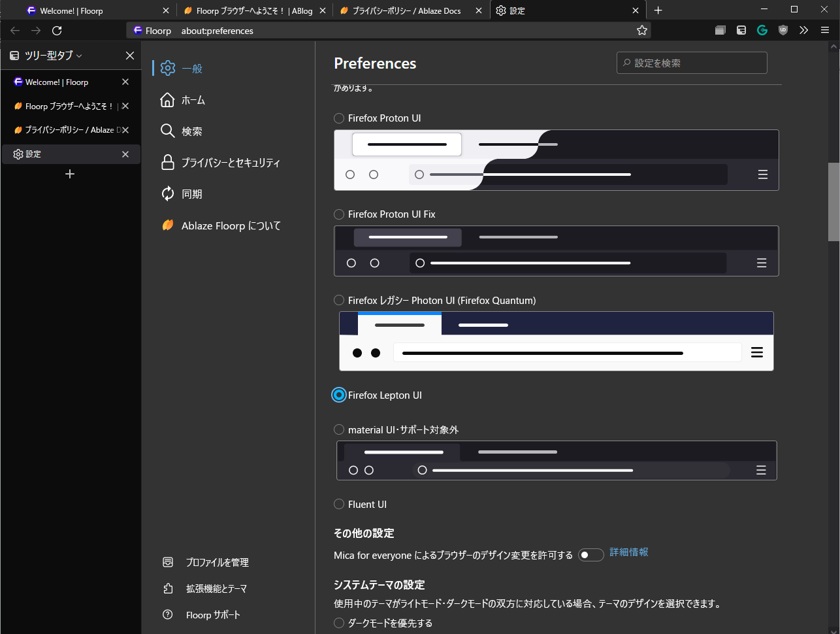Click the Ablaze Floorp flame icon
This screenshot has height=634, width=840.
click(168, 225)
